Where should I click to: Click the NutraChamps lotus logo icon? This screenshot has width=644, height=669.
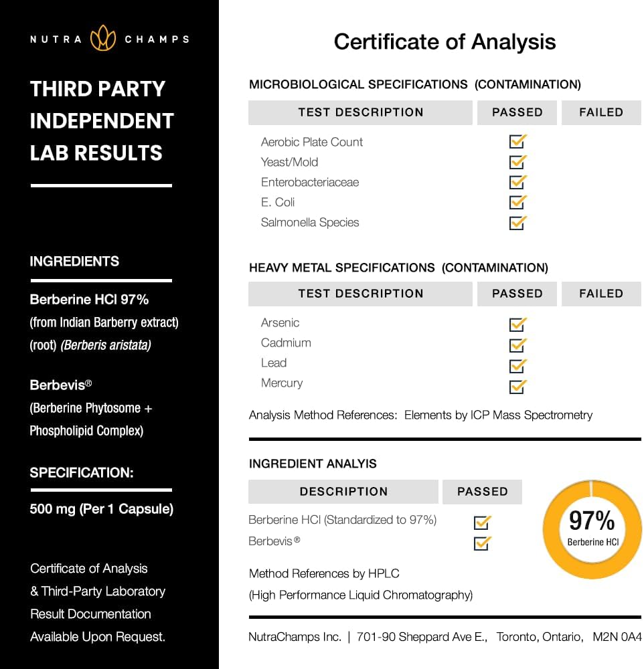pos(103,38)
